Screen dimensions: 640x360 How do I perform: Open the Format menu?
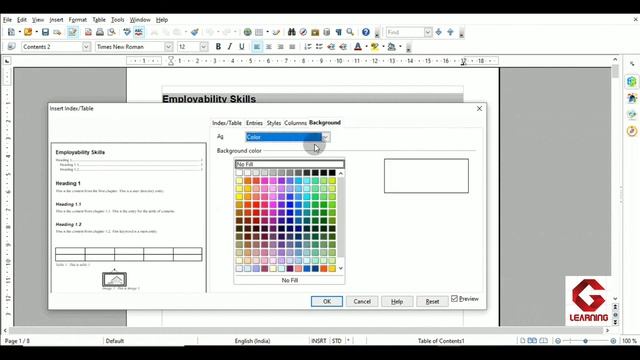[x=78, y=20]
